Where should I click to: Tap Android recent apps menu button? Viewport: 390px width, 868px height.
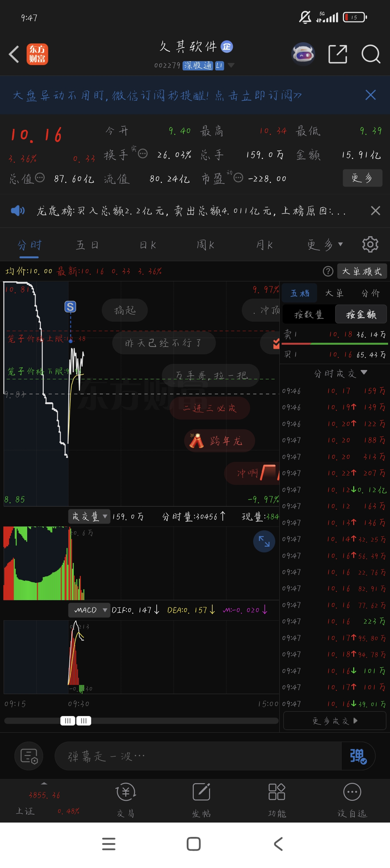[x=109, y=844]
